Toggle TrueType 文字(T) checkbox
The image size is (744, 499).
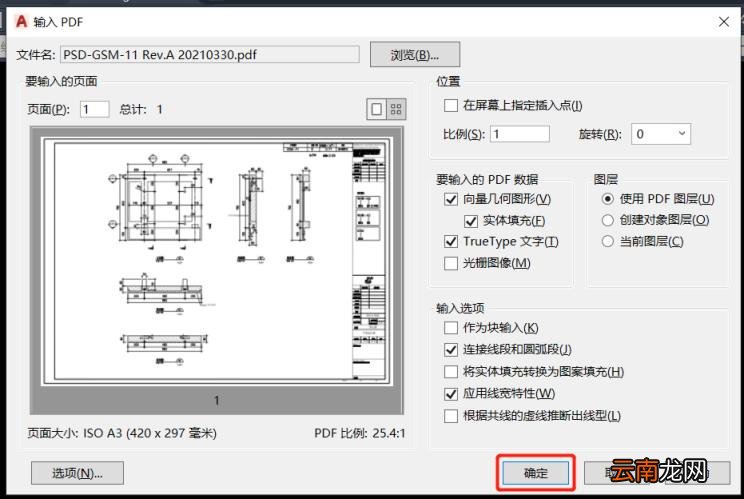point(450,241)
